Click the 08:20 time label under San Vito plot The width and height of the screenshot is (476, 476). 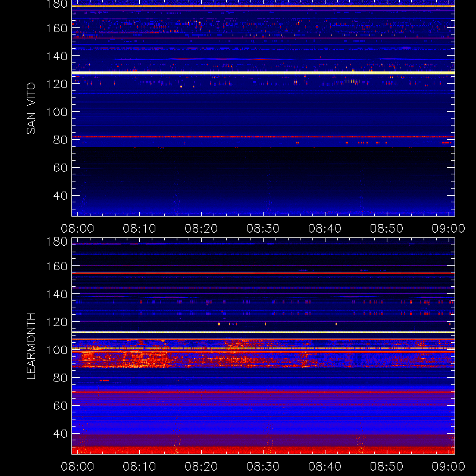point(201,228)
